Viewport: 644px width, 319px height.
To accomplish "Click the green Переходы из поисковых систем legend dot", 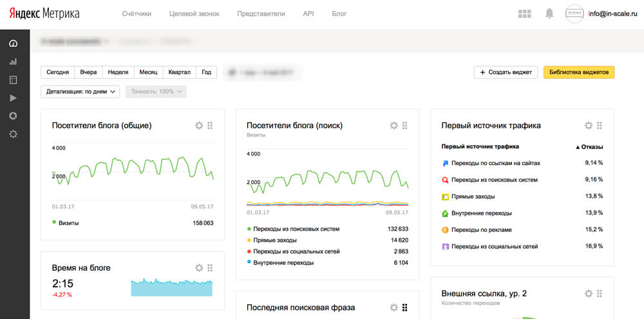I will 249,229.
